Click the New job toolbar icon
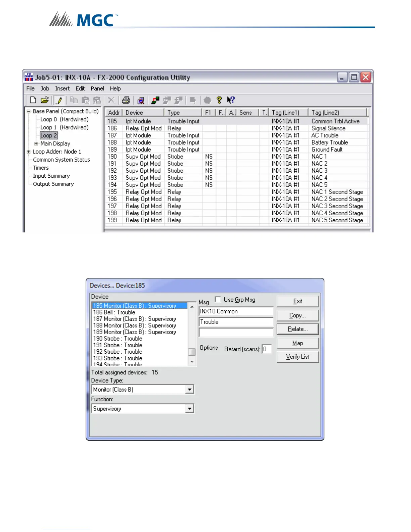The height and width of the screenshot is (532, 411). click(x=33, y=100)
